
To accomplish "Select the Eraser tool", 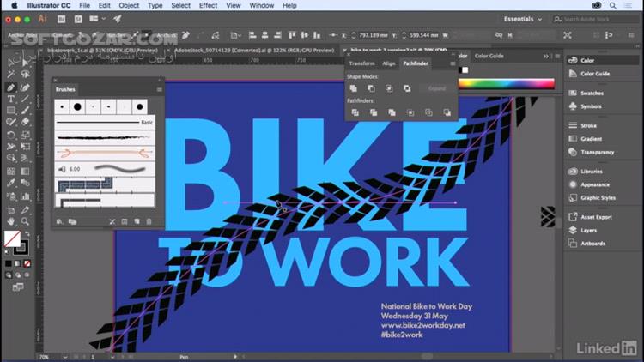I will 25,122.
